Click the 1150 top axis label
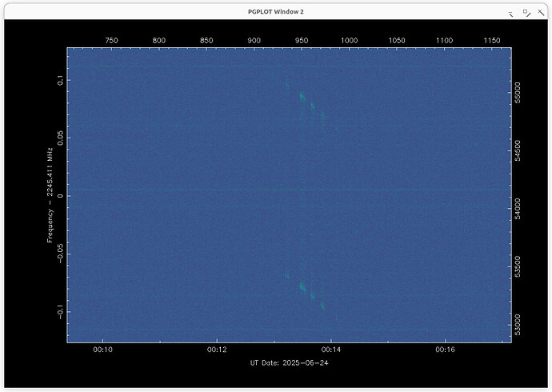 pyautogui.click(x=492, y=41)
